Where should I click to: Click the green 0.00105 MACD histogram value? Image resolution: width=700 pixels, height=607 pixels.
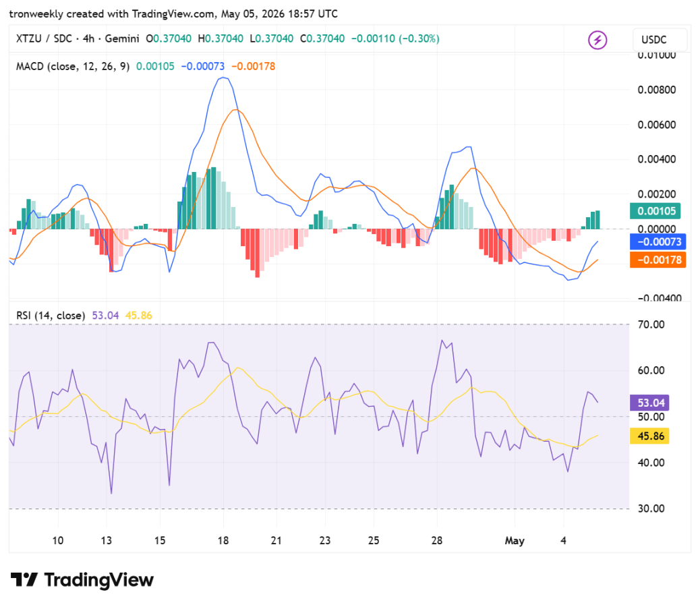pyautogui.click(x=155, y=67)
